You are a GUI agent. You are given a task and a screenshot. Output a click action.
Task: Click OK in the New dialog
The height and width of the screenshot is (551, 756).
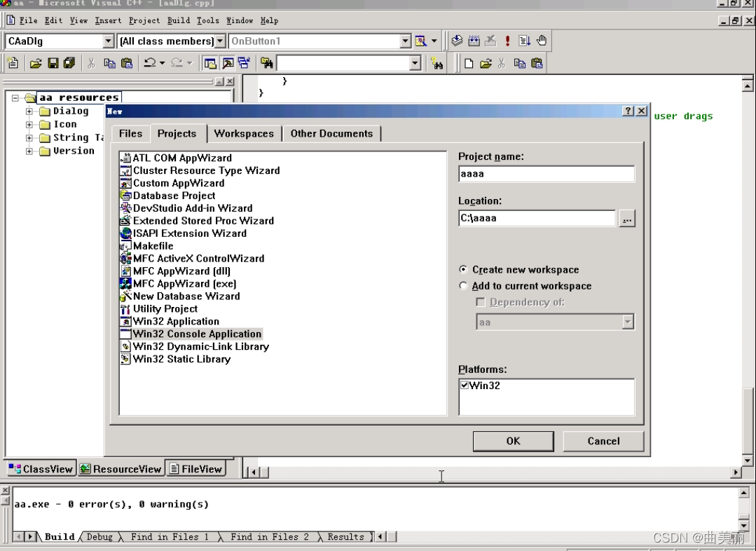(x=513, y=441)
